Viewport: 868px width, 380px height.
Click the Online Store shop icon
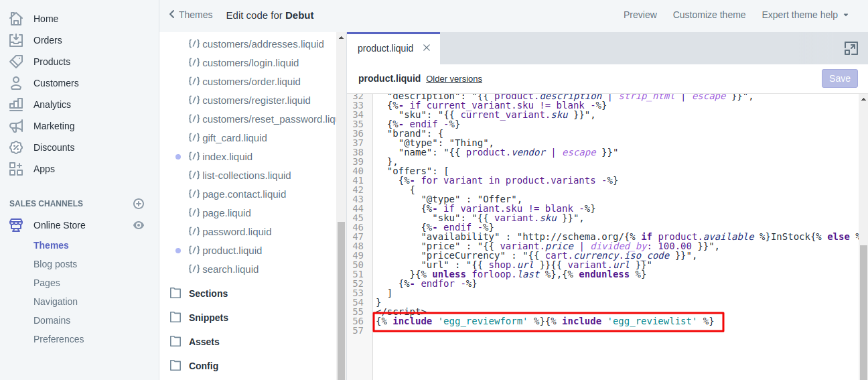[x=16, y=225]
